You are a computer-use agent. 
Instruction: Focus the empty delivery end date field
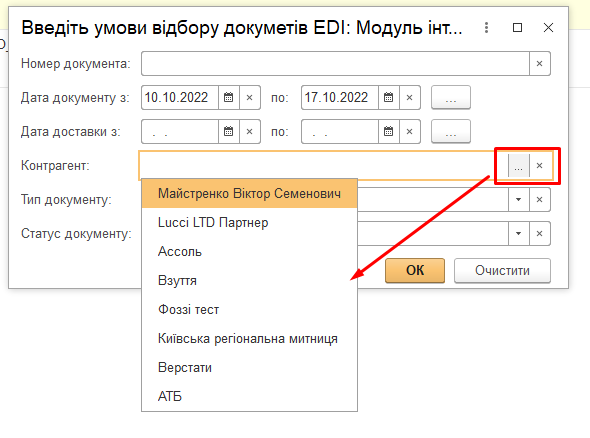click(340, 131)
